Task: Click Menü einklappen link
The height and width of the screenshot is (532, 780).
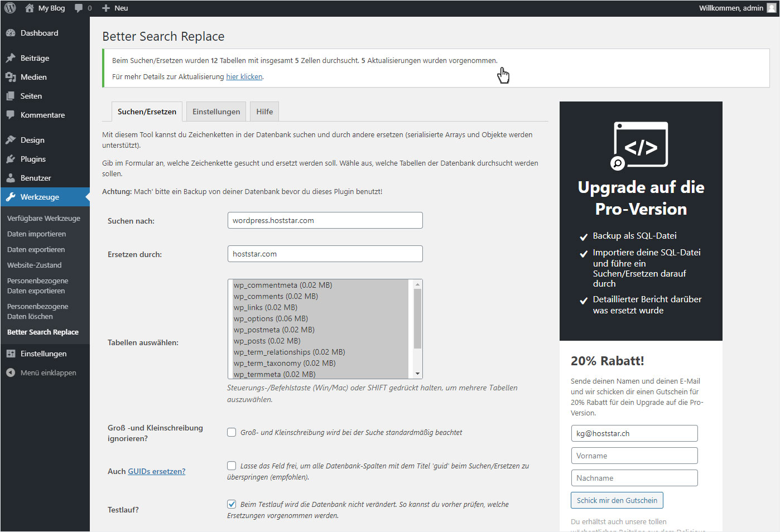Action: (48, 373)
